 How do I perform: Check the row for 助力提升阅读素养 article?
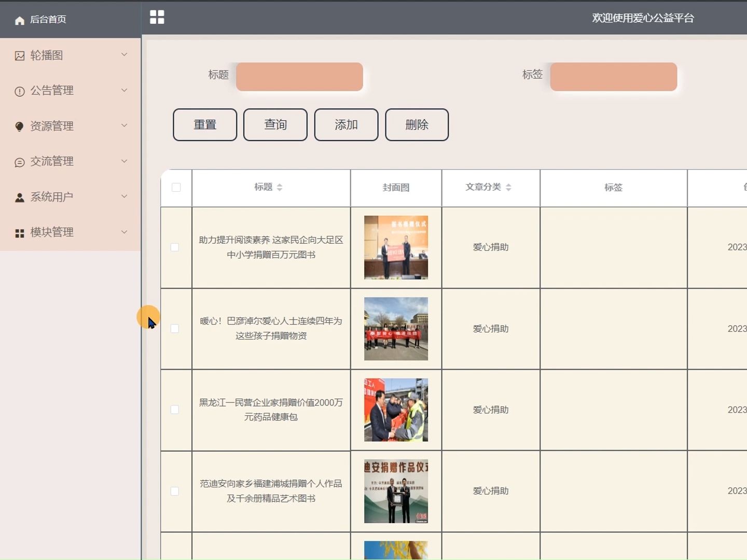[x=175, y=247]
